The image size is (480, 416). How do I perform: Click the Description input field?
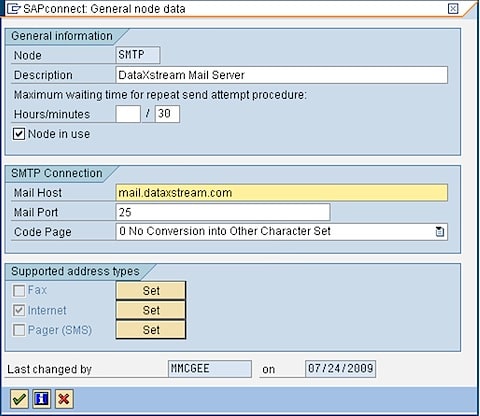pos(282,75)
